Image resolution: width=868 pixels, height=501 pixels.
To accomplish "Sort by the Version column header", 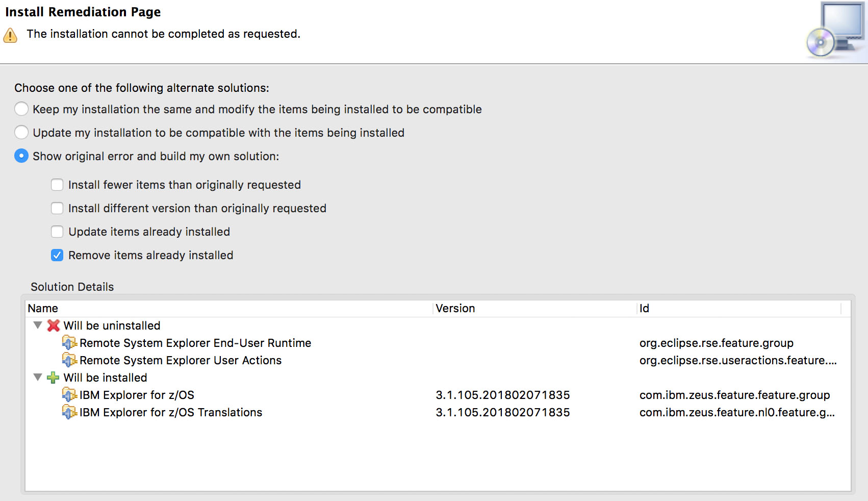I will 535,308.
